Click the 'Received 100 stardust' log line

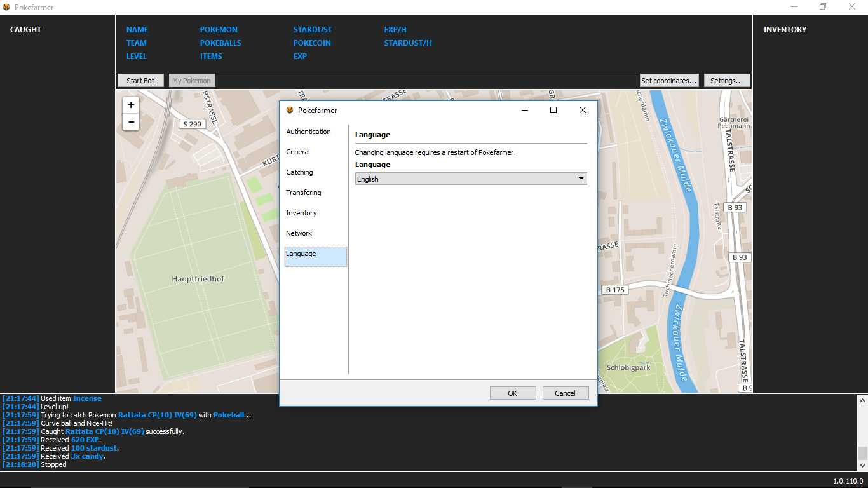point(60,448)
